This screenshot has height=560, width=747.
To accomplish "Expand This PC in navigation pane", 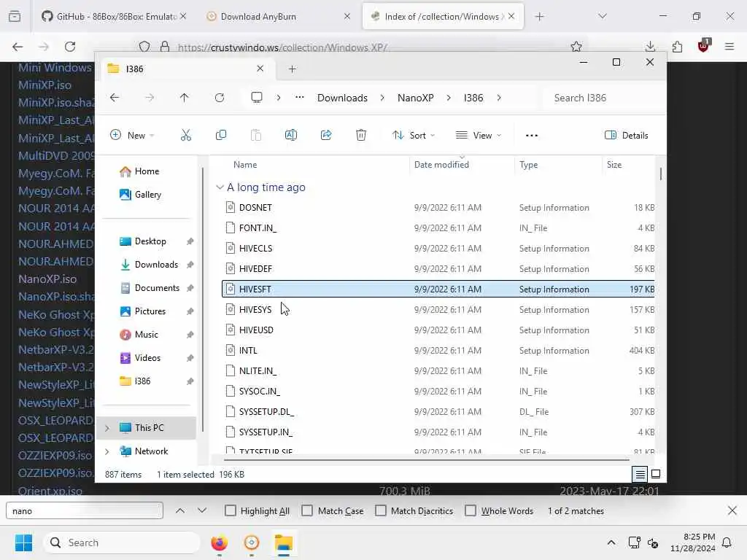I will point(107,428).
